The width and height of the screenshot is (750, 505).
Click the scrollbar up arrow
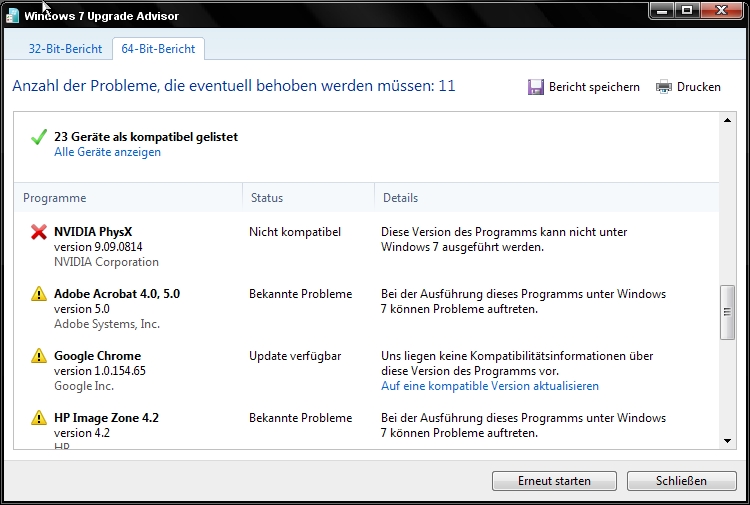728,120
